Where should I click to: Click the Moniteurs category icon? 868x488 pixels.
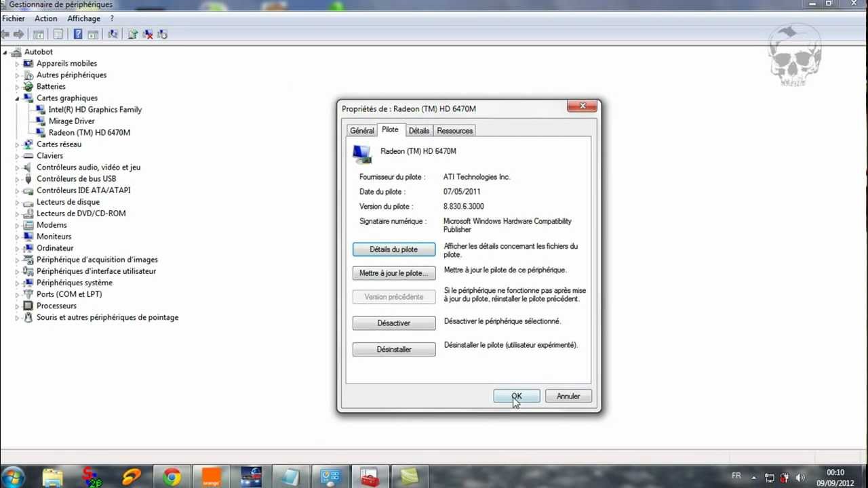[28, 237]
